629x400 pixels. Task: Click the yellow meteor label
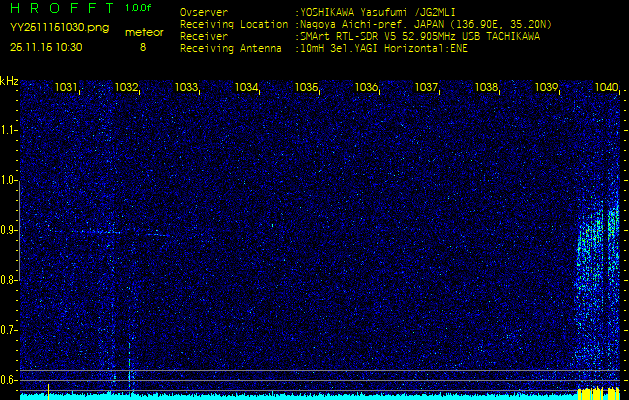point(143,32)
